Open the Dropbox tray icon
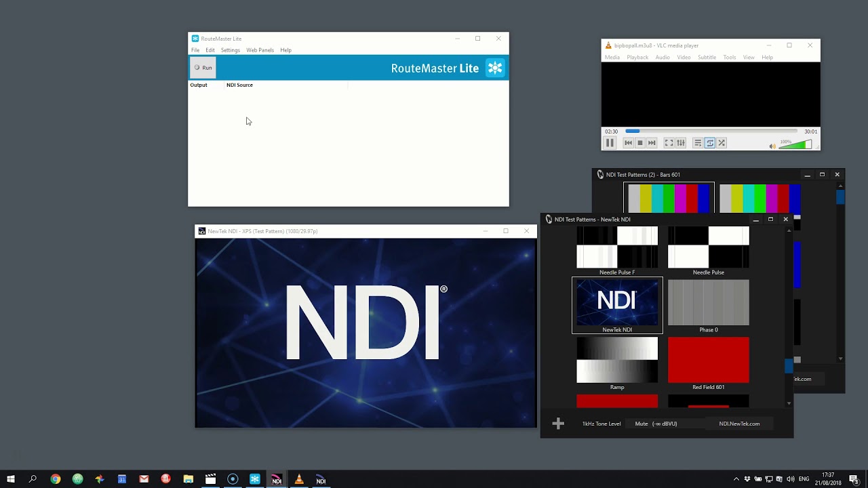Image resolution: width=868 pixels, height=488 pixels. 747,479
